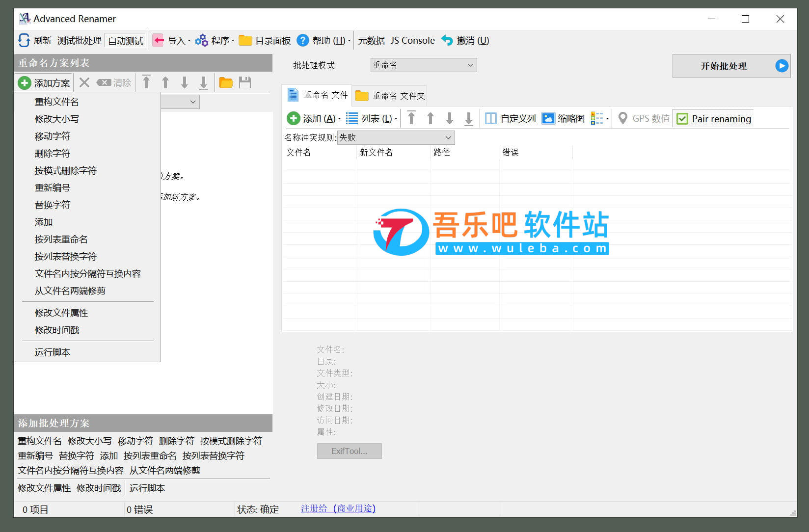Click the 刷新 refresh icon
This screenshot has height=532, width=809.
click(24, 40)
